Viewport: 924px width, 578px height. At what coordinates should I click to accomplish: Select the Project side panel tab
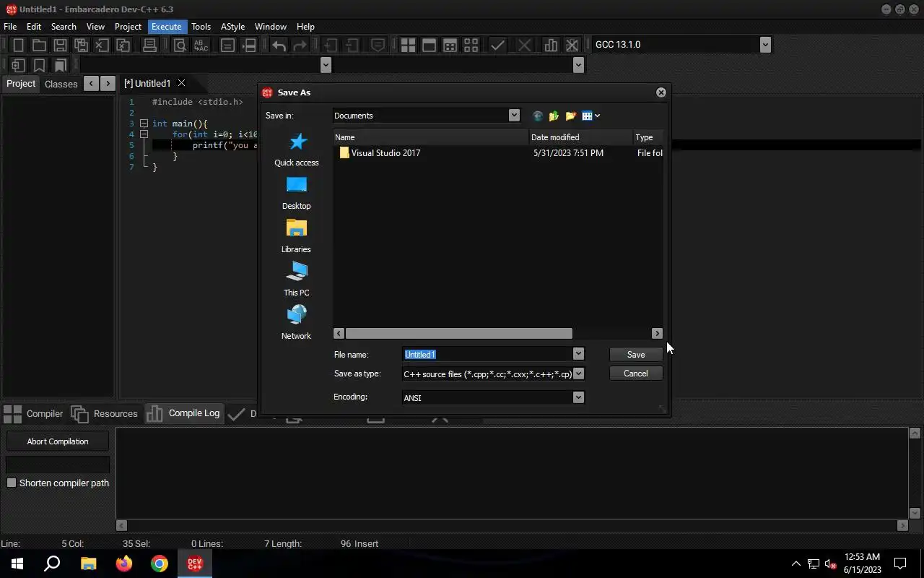click(21, 84)
